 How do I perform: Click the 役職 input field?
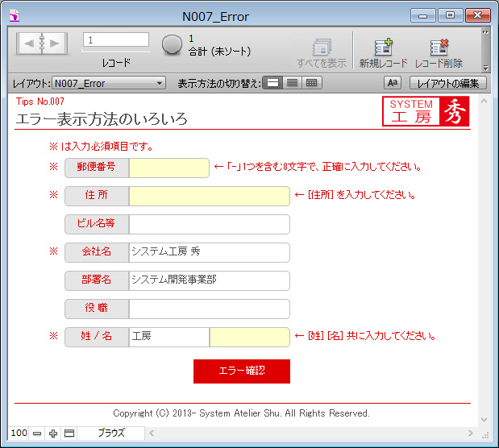pyautogui.click(x=209, y=309)
